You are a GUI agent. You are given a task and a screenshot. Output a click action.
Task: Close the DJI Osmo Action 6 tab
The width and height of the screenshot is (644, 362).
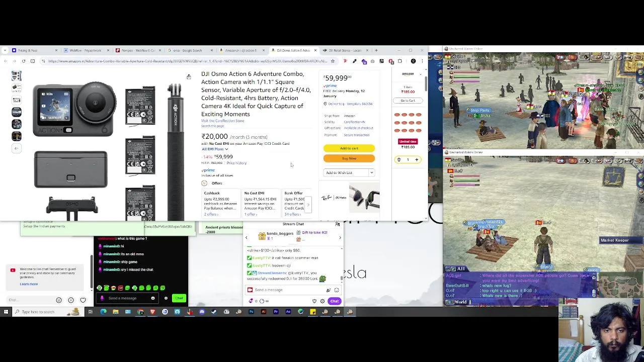click(315, 50)
